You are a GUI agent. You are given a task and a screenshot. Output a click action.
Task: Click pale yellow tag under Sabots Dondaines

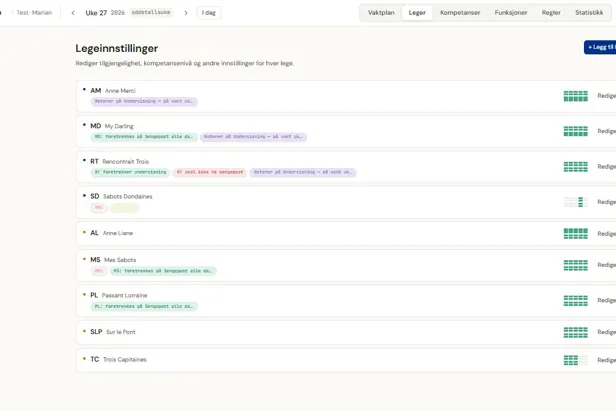pos(125,207)
